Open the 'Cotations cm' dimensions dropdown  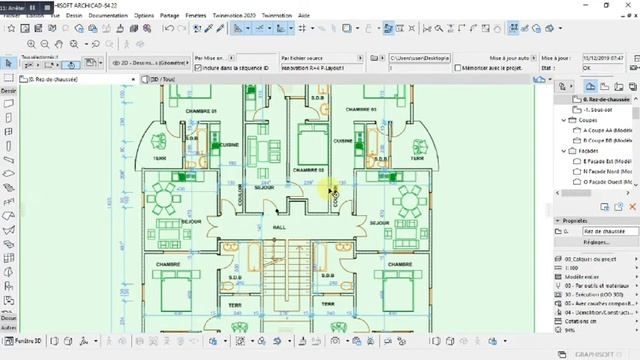coord(596,321)
